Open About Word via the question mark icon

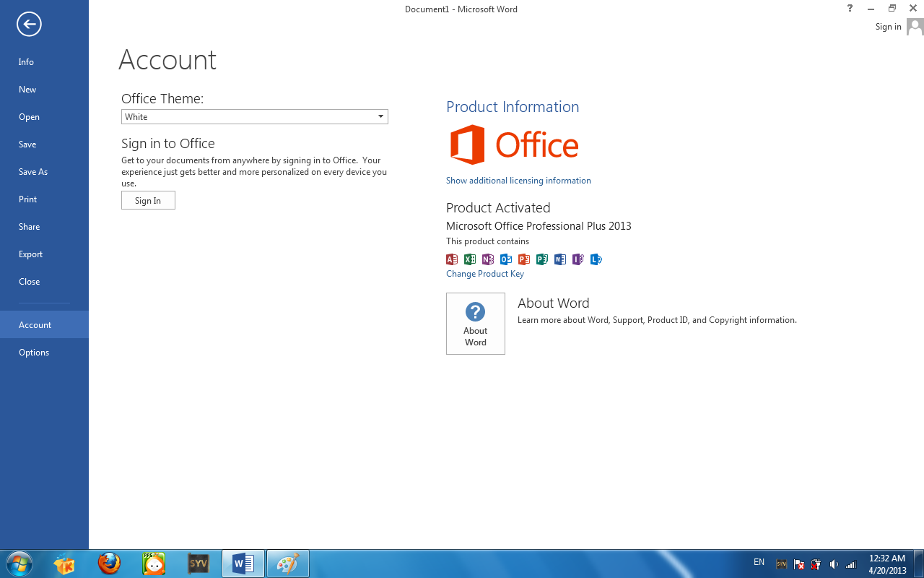pyautogui.click(x=475, y=323)
